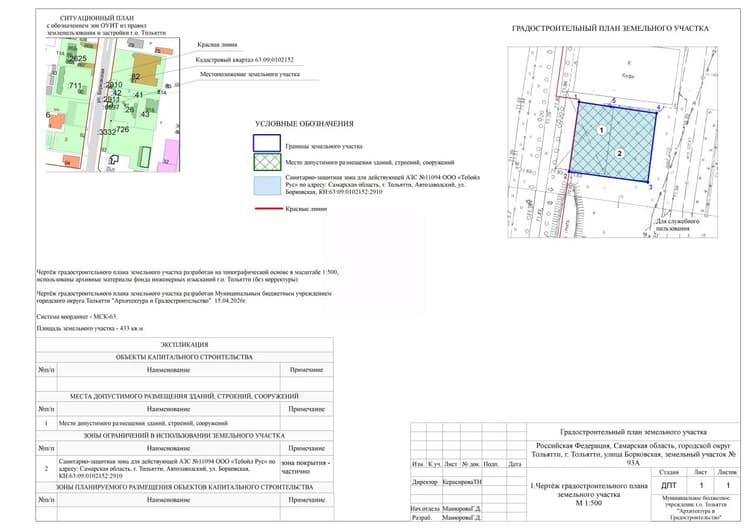
Task: Click the 'Красная линия' callout label
Action: (217, 44)
